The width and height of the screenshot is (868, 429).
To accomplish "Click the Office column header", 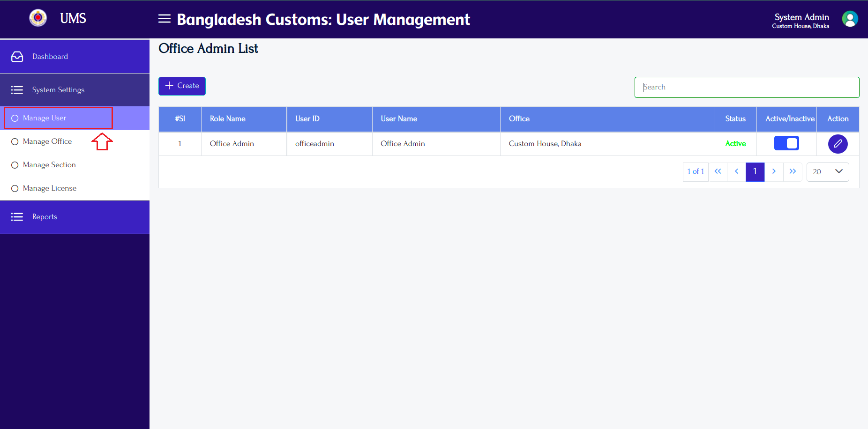I will coord(607,119).
